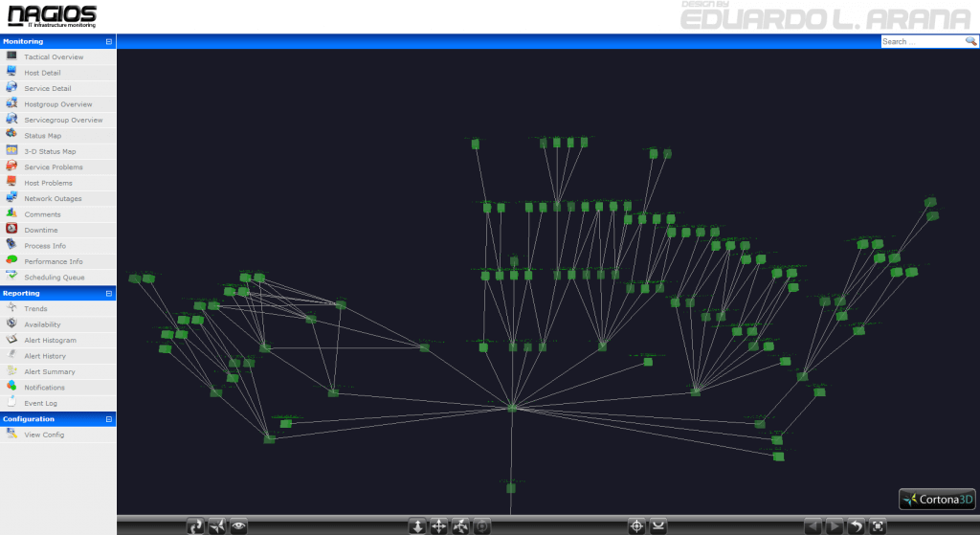Click the Fit to view icon
The image size is (980, 535).
pos(878,526)
